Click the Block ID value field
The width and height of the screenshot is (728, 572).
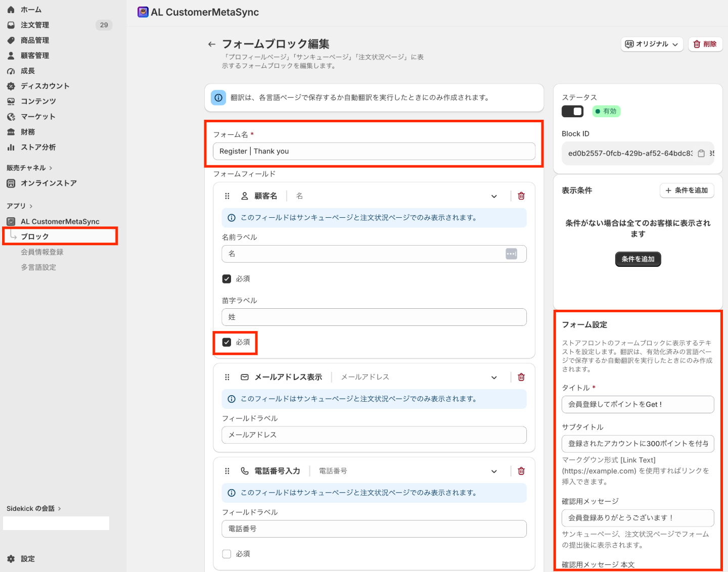(x=638, y=154)
